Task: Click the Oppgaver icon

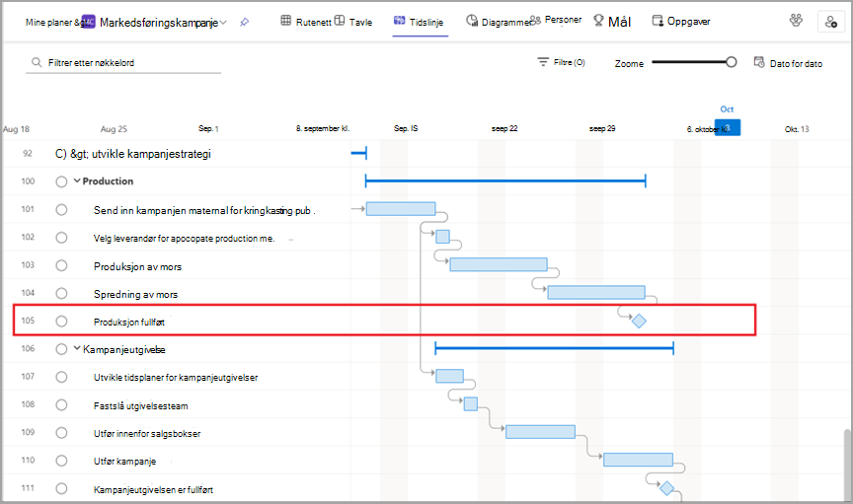Action: coord(658,21)
